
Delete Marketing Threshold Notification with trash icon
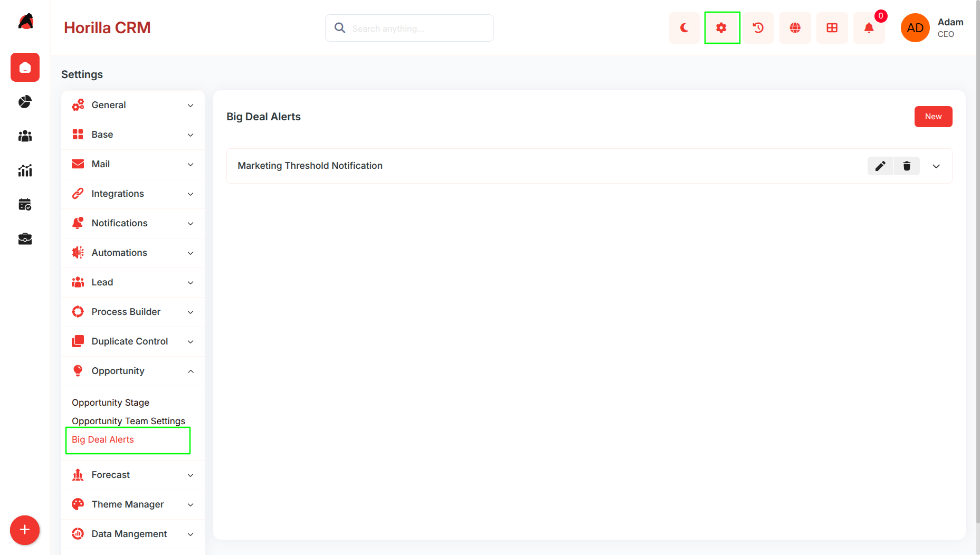pos(907,166)
